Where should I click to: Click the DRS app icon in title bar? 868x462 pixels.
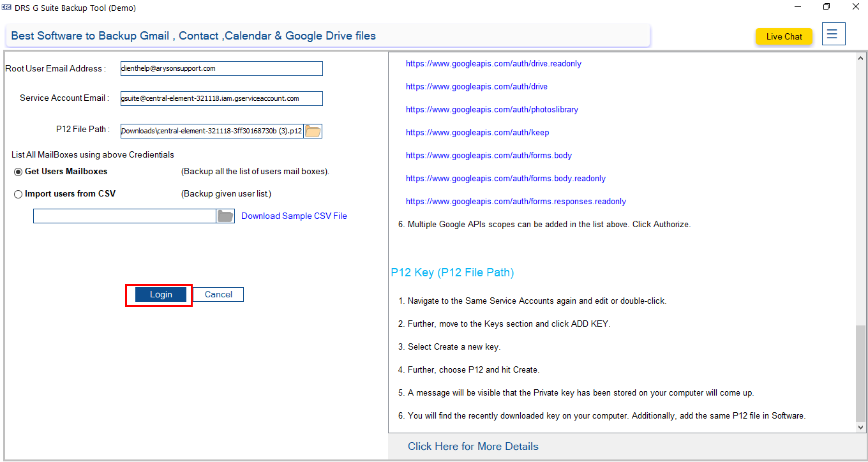[6, 8]
